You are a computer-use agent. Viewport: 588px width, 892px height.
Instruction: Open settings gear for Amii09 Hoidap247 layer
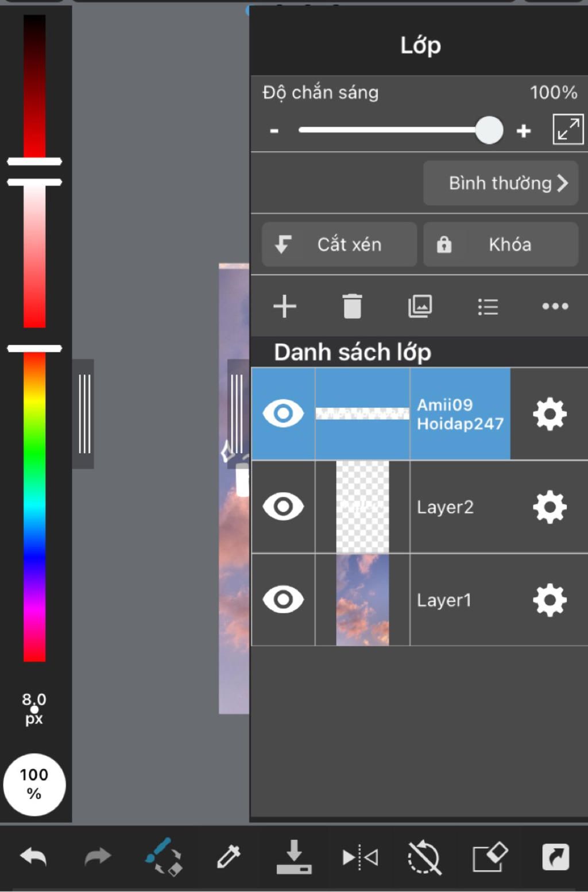click(x=550, y=414)
